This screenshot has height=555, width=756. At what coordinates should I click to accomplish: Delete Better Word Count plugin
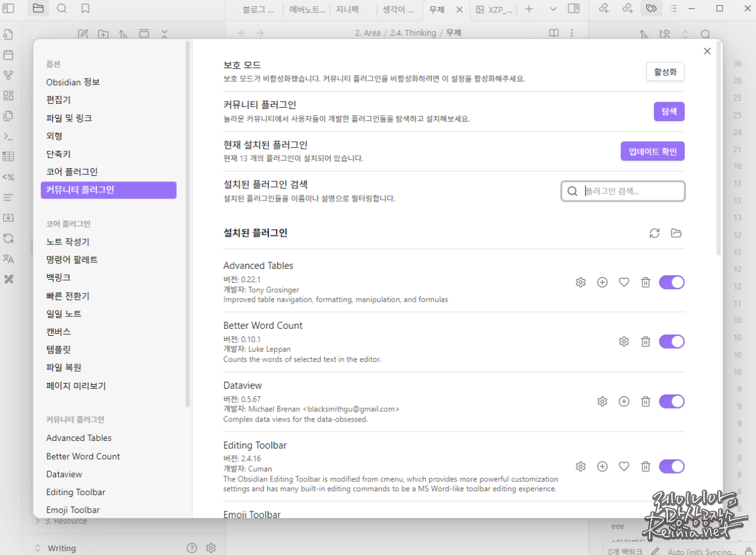[x=645, y=341]
